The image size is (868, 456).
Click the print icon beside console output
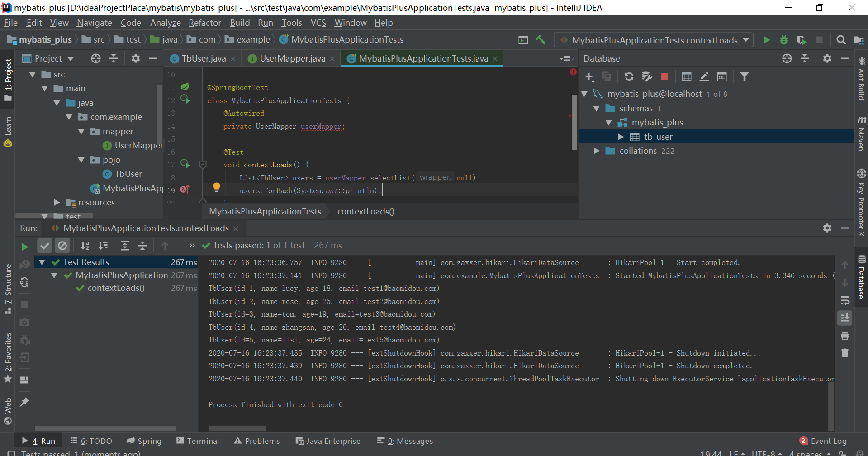coord(844,336)
